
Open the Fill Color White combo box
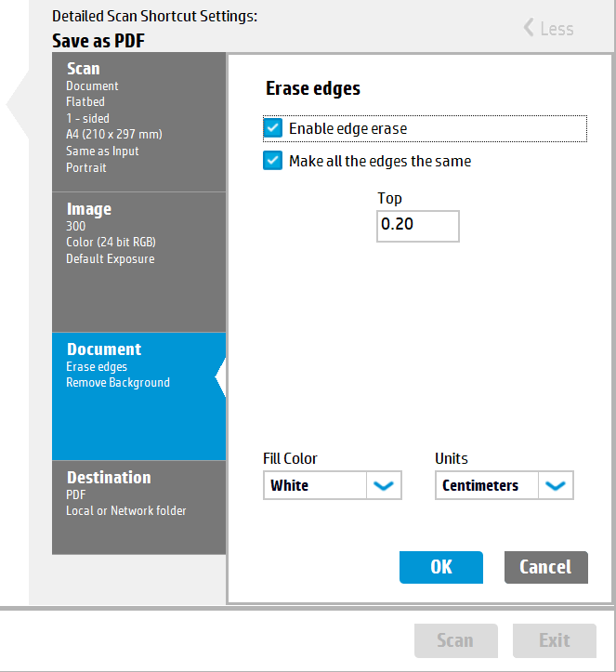point(316,485)
